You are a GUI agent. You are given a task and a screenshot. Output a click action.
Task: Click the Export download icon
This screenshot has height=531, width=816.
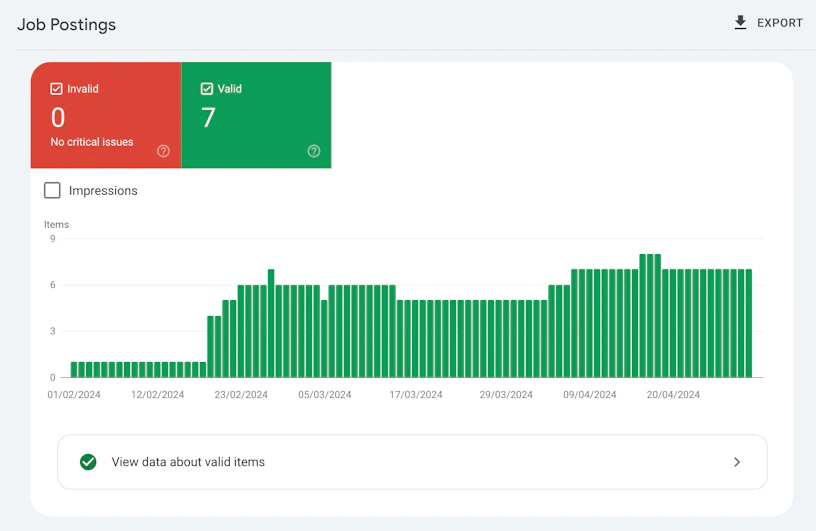740,22
